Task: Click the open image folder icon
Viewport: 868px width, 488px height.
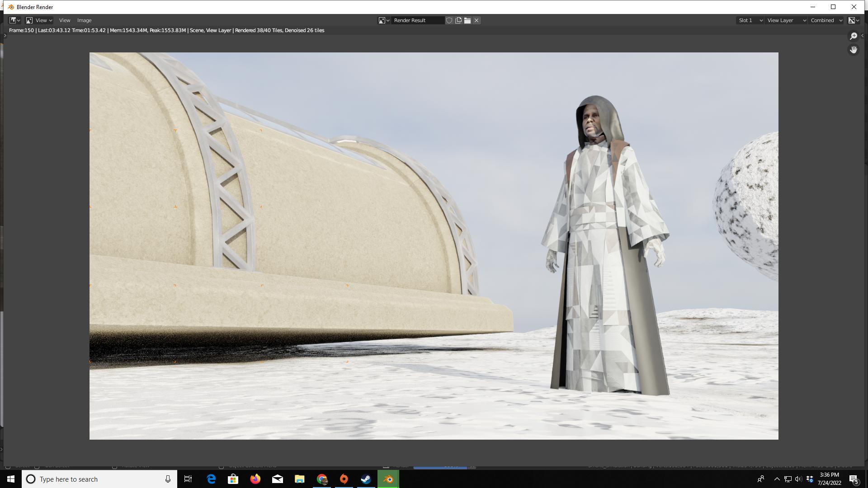Action: tap(467, 20)
